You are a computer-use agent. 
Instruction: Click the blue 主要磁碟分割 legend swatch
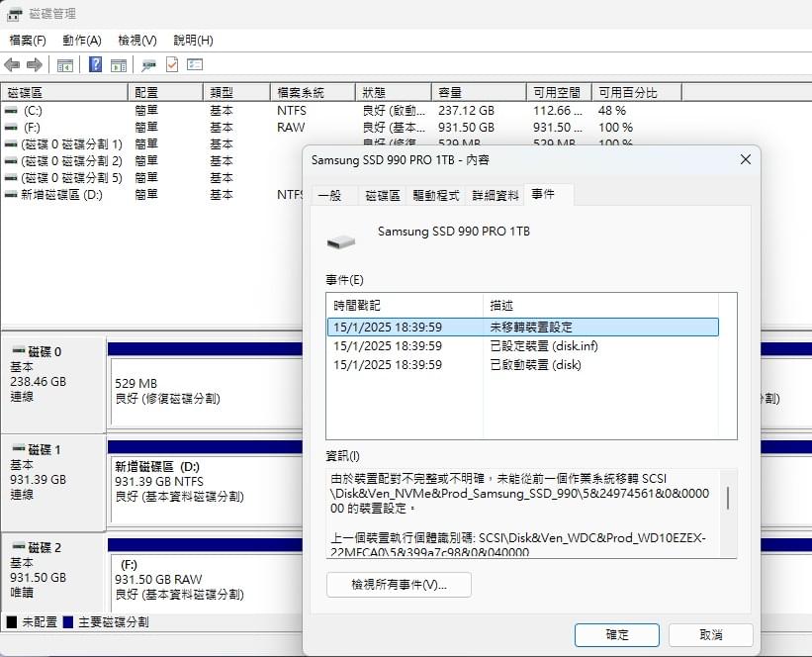click(68, 621)
